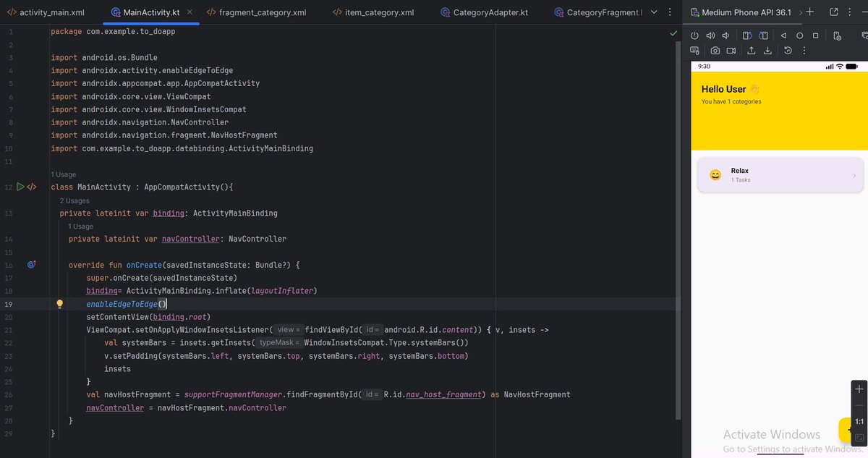Viewport: 868px width, 458px height.
Task: Click 'WindowInsetsCompat.Type.systemBars()' on line 22
Action: pos(386,343)
